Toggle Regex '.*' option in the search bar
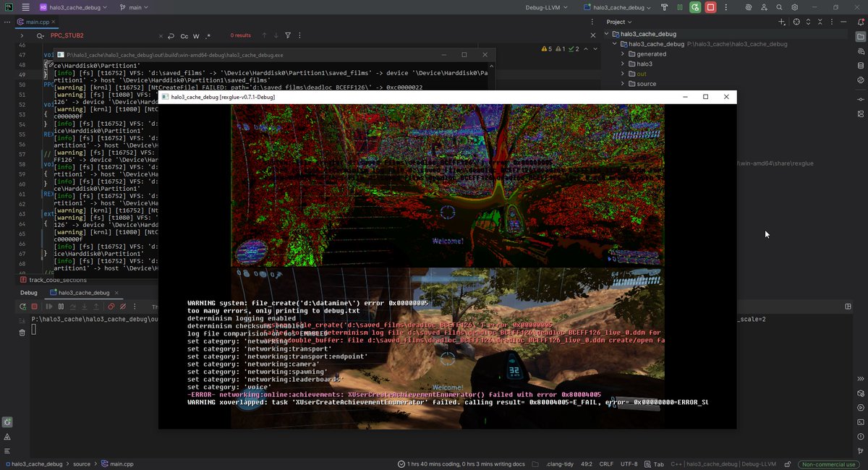 point(208,35)
